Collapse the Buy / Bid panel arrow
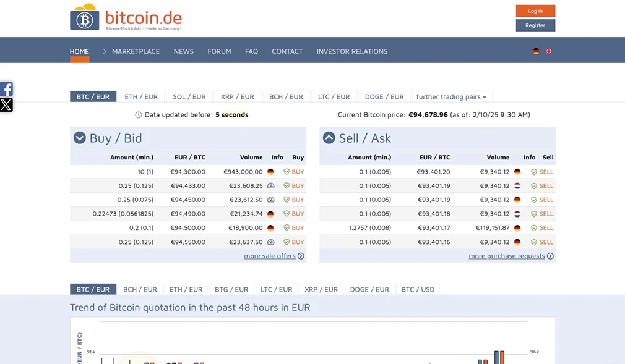 click(x=80, y=138)
